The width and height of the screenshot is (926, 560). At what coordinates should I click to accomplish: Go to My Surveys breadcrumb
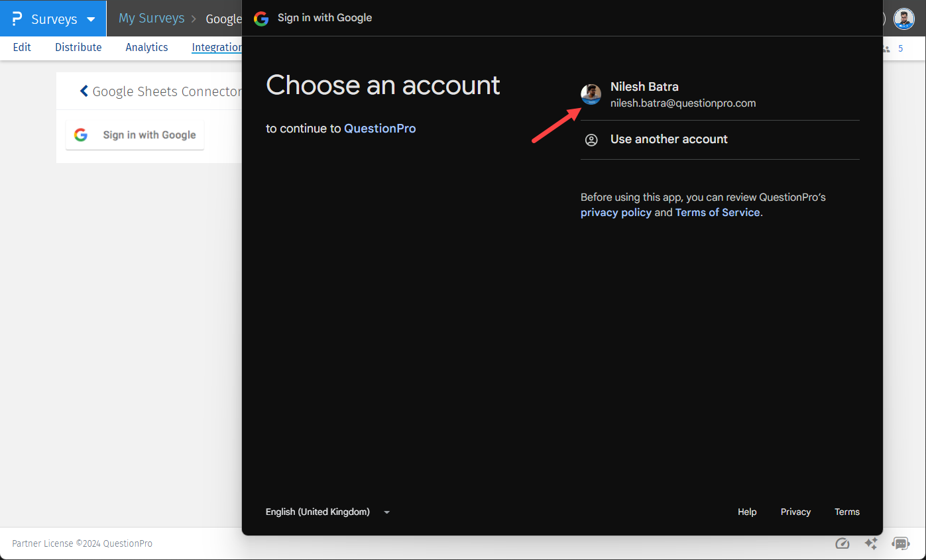click(x=151, y=19)
